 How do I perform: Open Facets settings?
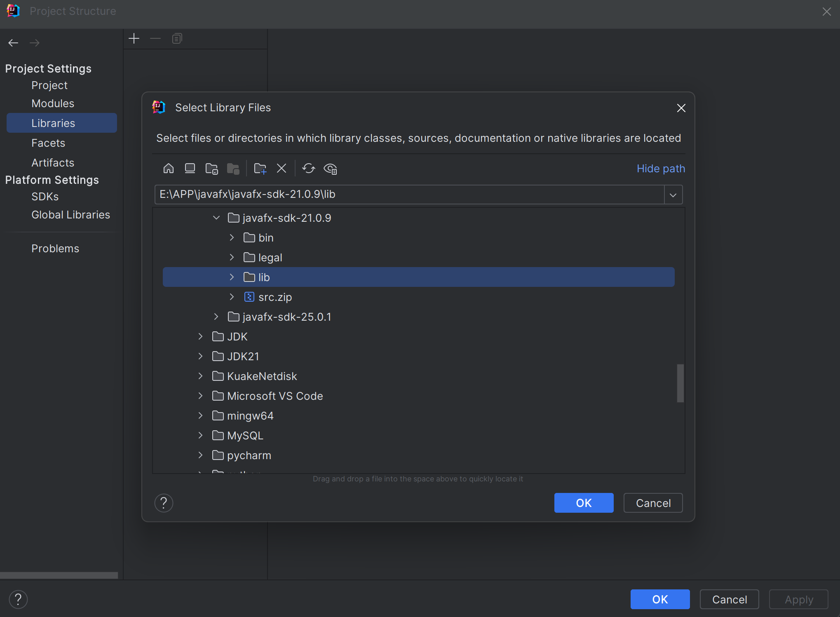point(48,143)
